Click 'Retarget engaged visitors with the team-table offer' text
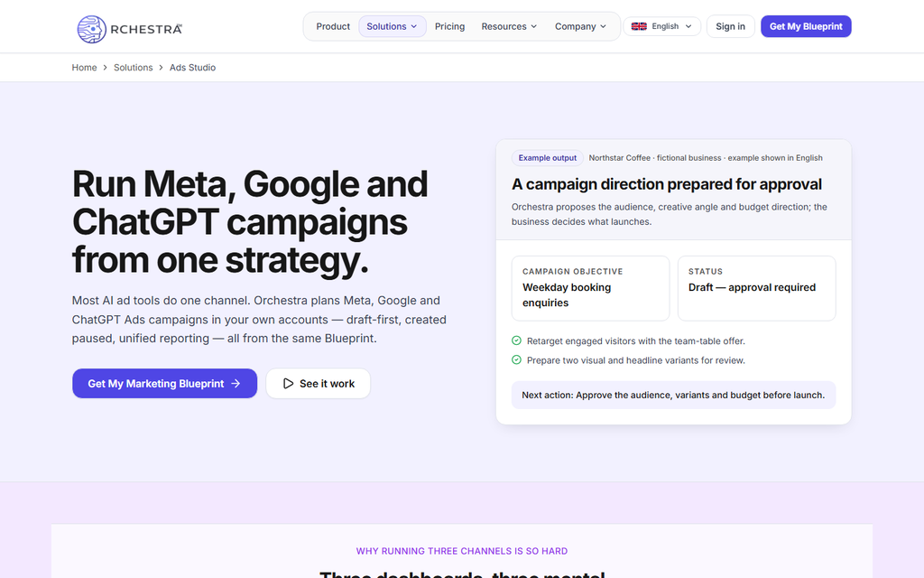Viewport: 924px width, 578px height. 636,340
